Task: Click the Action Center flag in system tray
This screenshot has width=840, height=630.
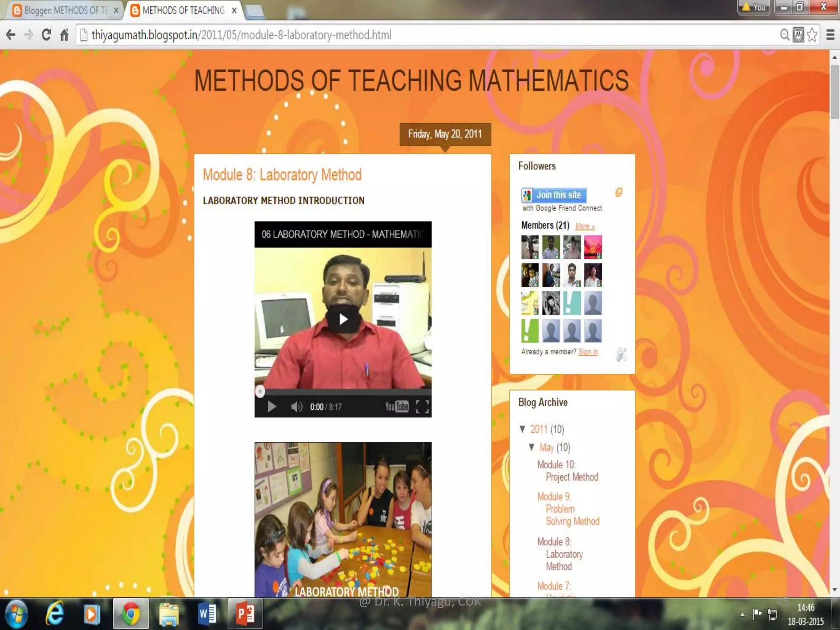Action: click(x=757, y=614)
